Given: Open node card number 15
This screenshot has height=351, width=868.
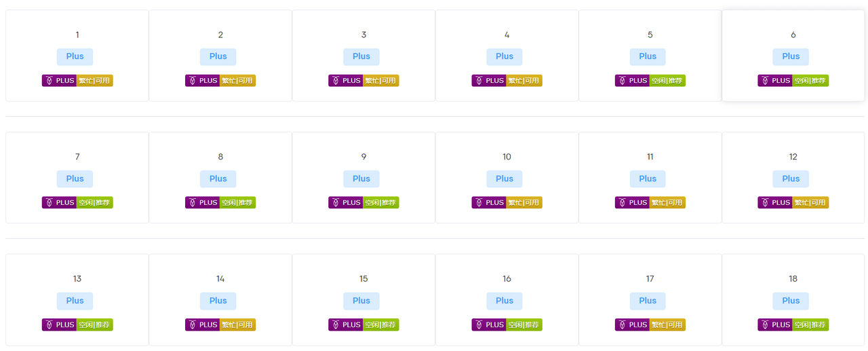Looking at the screenshot, I should 363,300.
